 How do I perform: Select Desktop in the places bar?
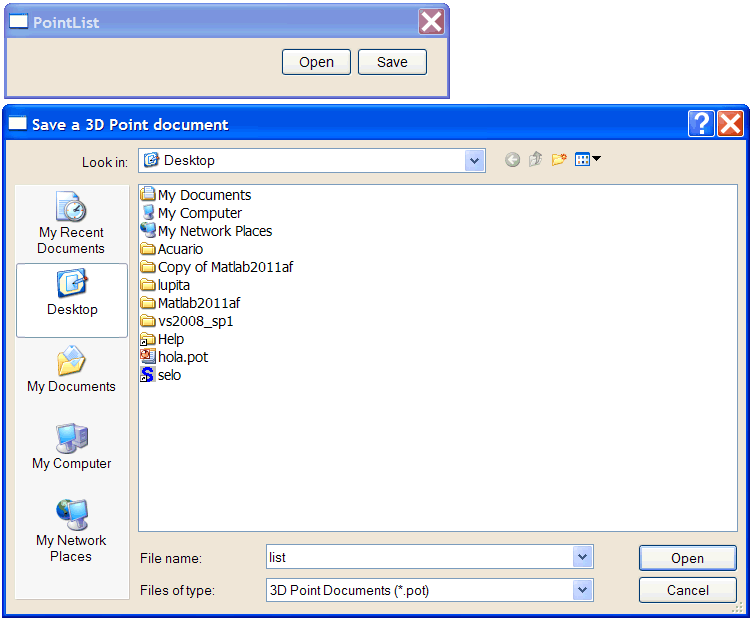[72, 300]
